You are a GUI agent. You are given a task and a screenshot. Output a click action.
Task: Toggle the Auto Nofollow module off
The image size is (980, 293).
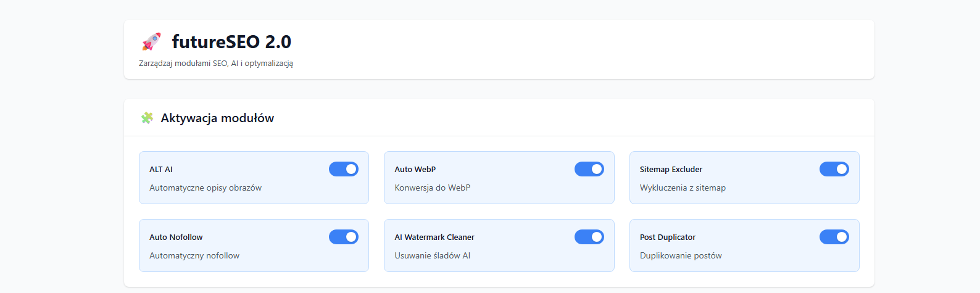[x=344, y=237]
